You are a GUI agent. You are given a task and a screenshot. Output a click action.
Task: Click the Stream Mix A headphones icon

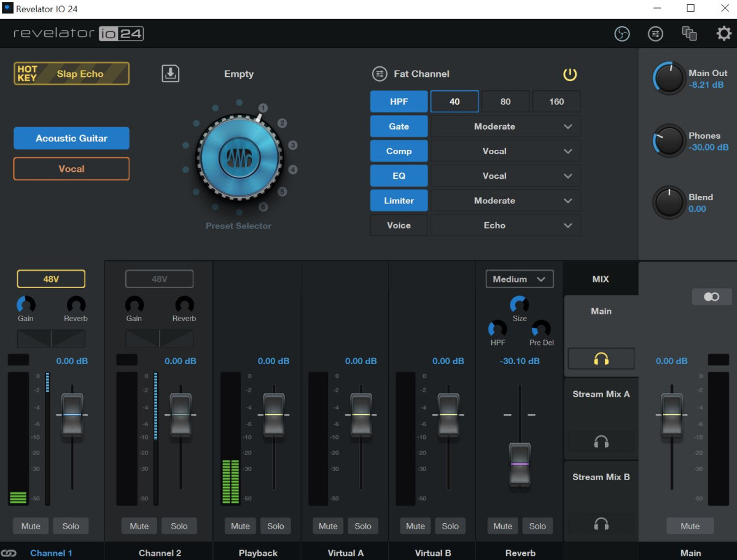pyautogui.click(x=601, y=441)
